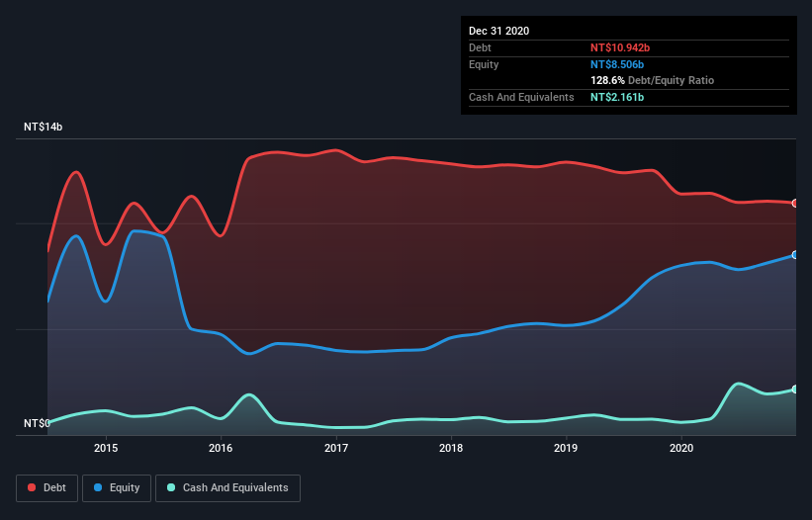Toggle the Debt series legend button

pyautogui.click(x=47, y=488)
